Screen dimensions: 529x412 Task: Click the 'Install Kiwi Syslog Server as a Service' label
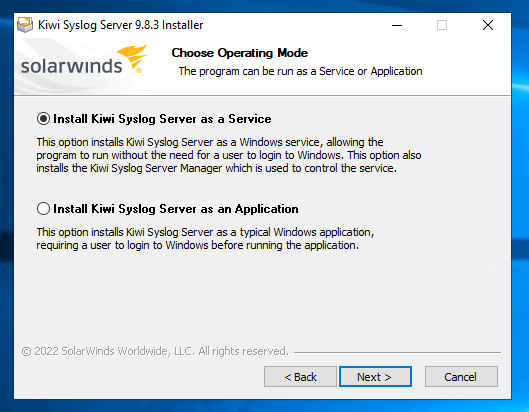click(x=162, y=119)
